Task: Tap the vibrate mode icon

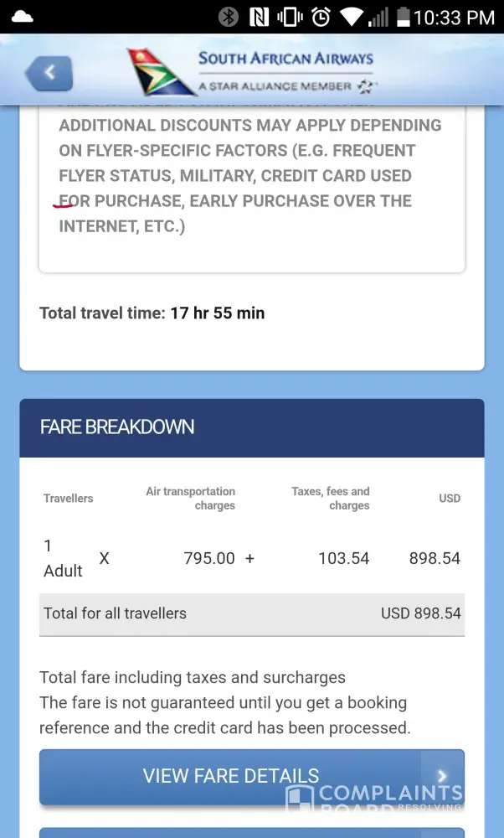Action: (290, 17)
